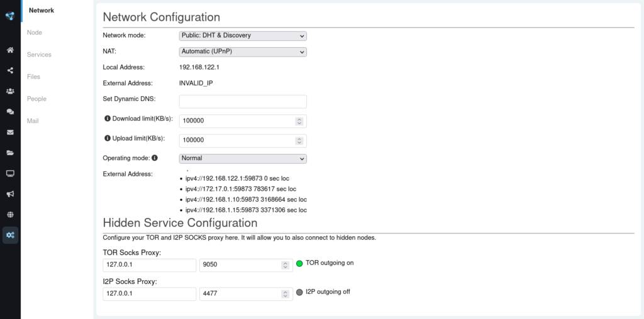Image resolution: width=644 pixels, height=319 pixels.
Task: Click the Upload limit info icon
Action: point(108,138)
